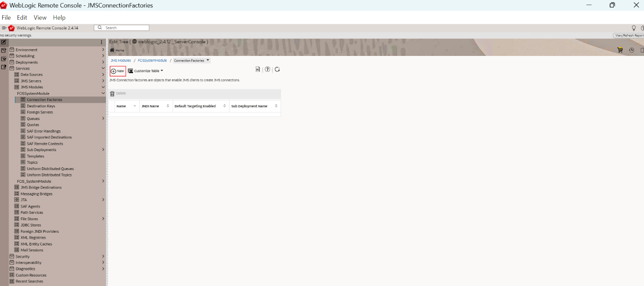This screenshot has width=644, height=286.
Task: Open the Help question mark icon
Action: (x=267, y=69)
